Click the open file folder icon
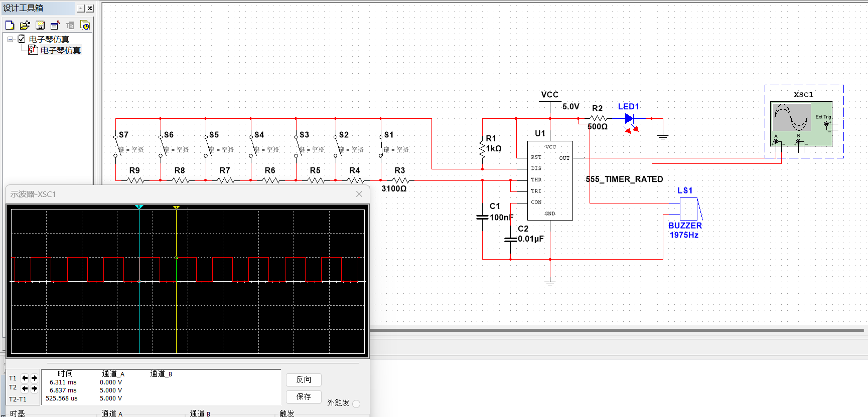Viewport: 868px width, 417px height. tap(25, 25)
